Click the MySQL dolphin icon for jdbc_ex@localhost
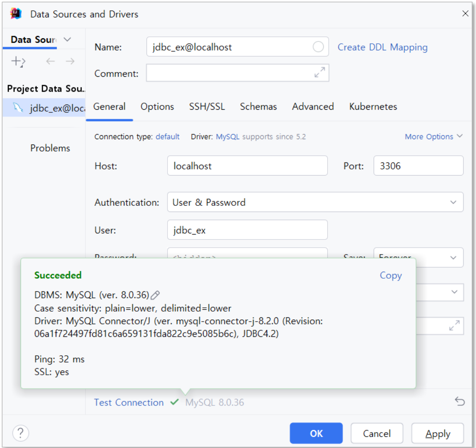This screenshot has height=448, width=476. tap(18, 107)
